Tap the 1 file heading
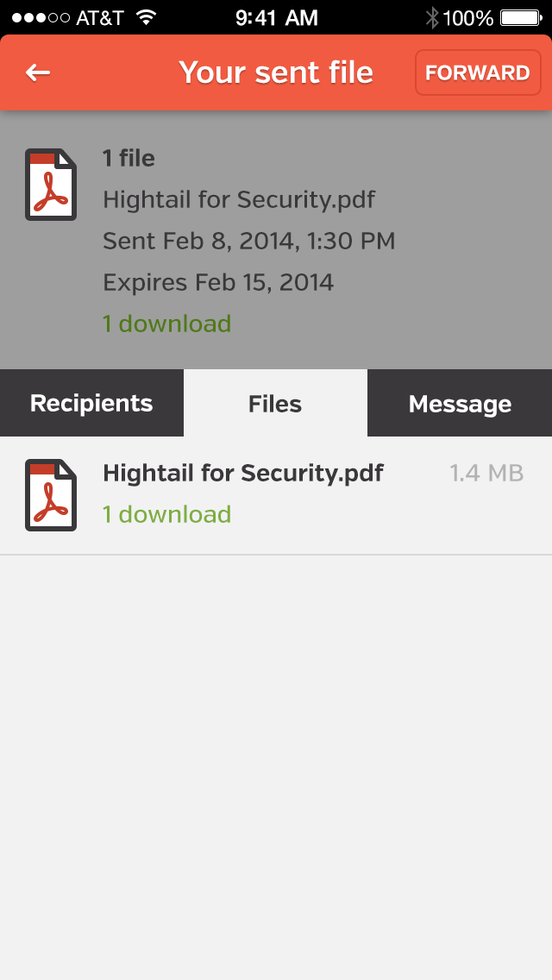 [x=129, y=158]
